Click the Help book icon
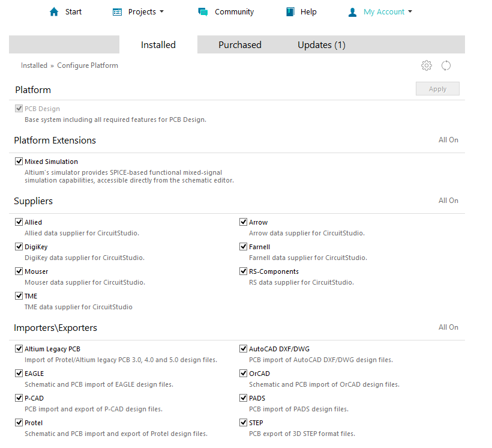Viewport: 492px width, 448px height. (290, 12)
